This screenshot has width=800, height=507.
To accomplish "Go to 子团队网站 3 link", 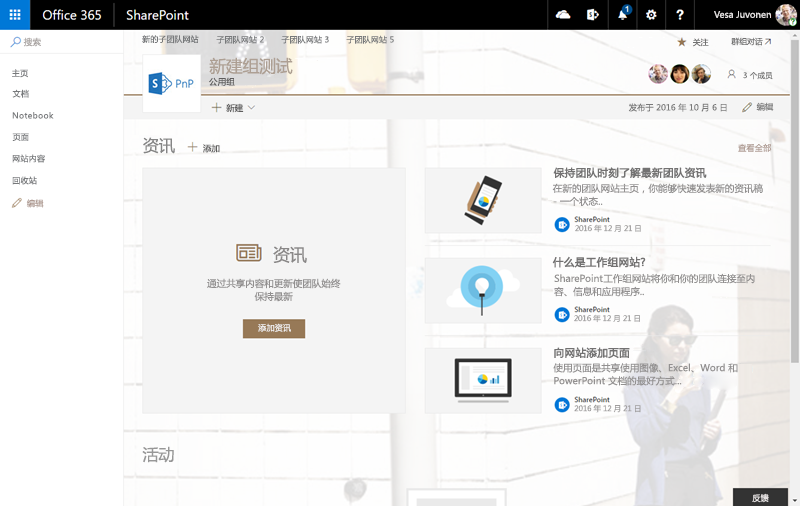I will click(305, 39).
